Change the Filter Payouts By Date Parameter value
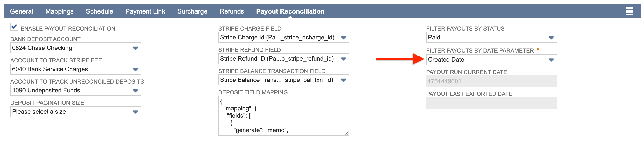Screen dimensions: 644x141 pyautogui.click(x=551, y=59)
